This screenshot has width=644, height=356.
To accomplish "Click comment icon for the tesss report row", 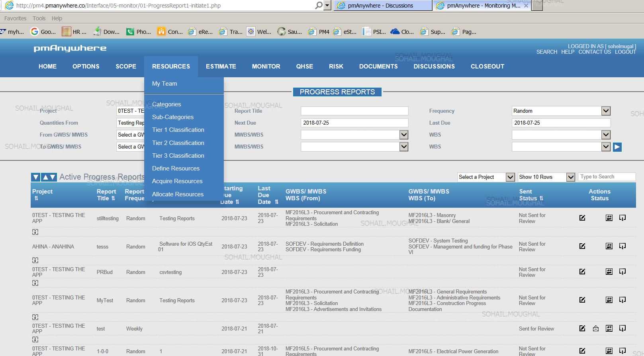I will point(622,246).
